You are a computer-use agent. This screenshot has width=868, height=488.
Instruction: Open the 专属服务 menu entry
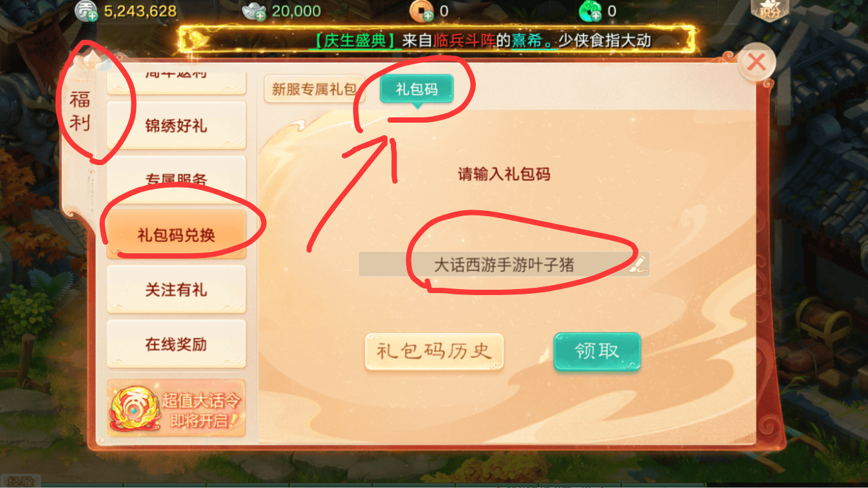(177, 179)
